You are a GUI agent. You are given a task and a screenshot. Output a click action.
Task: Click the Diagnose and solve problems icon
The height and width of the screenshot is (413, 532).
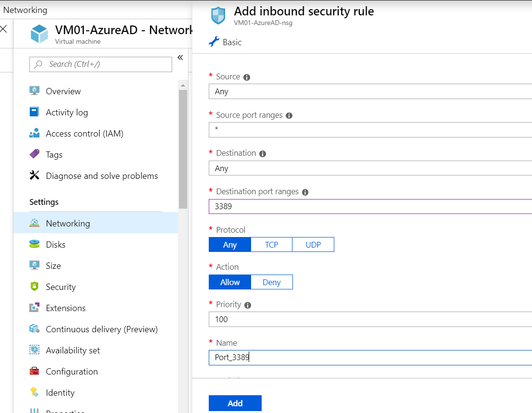coord(34,175)
